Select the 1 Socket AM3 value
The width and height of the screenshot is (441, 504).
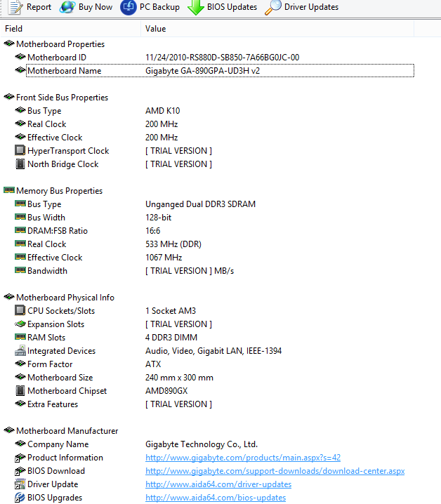(x=171, y=311)
